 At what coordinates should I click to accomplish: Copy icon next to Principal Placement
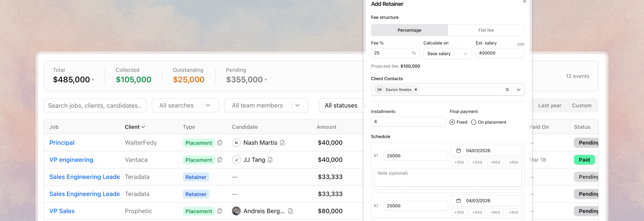pos(220,142)
